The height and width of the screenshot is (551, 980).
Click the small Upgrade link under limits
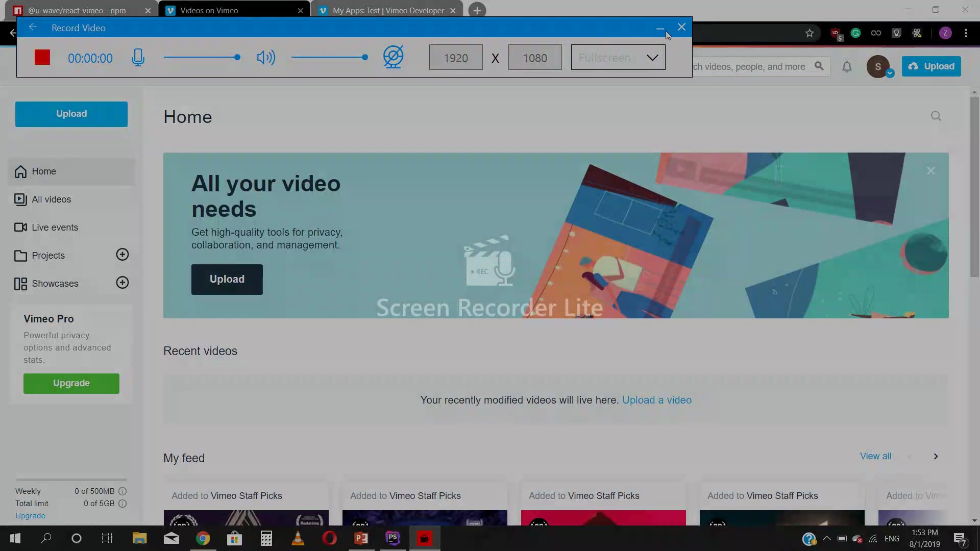point(30,516)
